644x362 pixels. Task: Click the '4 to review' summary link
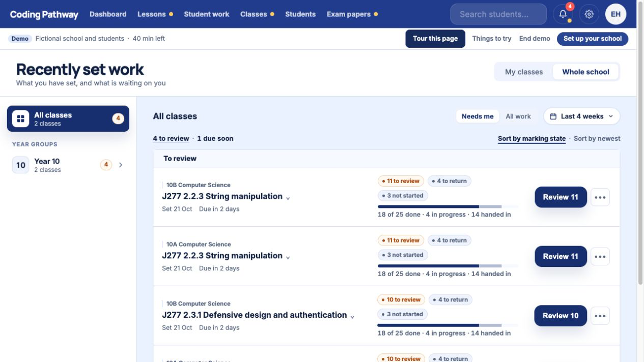click(x=171, y=138)
